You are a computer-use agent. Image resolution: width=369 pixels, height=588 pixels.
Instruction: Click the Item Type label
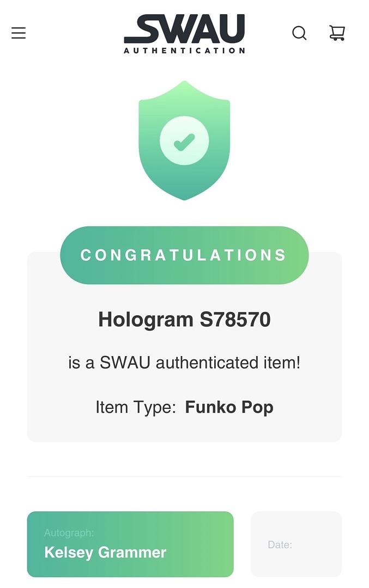click(136, 407)
